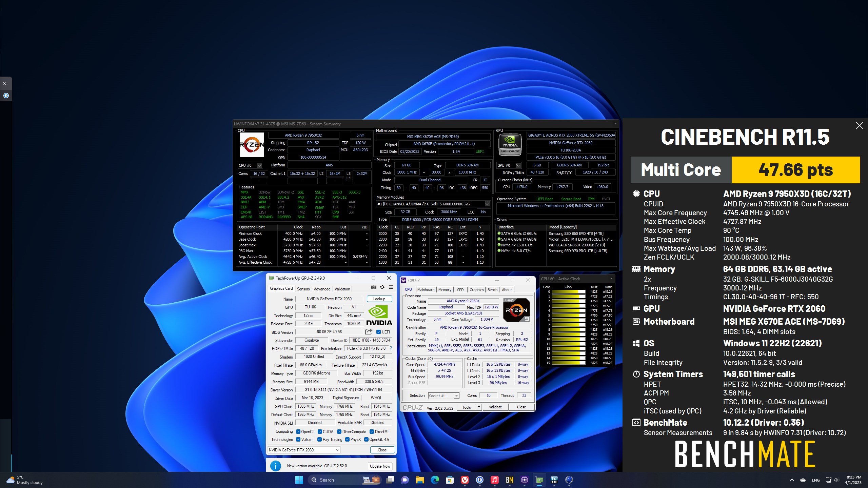Screen dimensions: 868x488
Task: Show hidden system tray icons
Action: tap(792, 480)
